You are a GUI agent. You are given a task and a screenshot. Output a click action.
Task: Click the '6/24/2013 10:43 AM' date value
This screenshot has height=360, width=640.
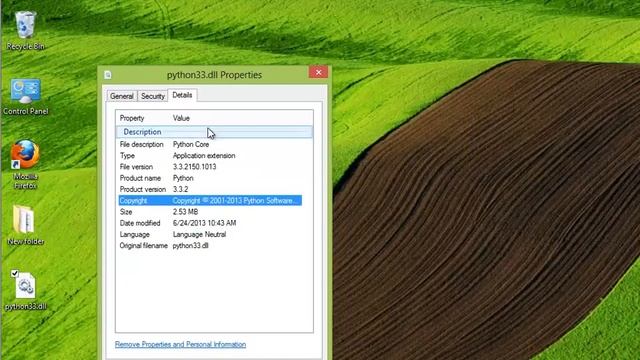tap(204, 223)
